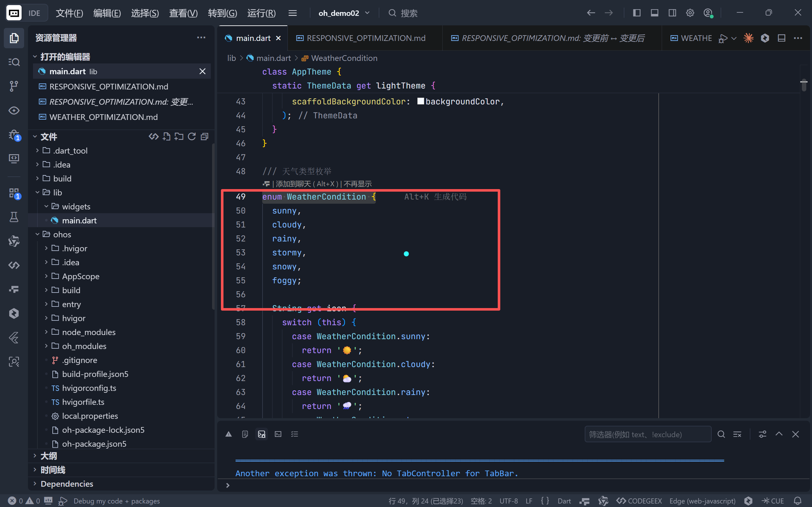Image resolution: width=812 pixels, height=507 pixels.
Task: Toggle the bottom panel layout button
Action: pos(654,13)
